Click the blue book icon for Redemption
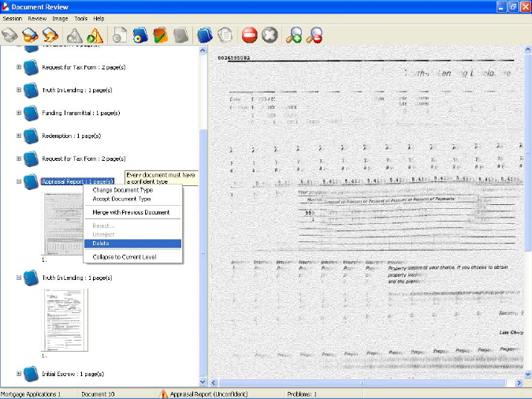 (x=31, y=136)
